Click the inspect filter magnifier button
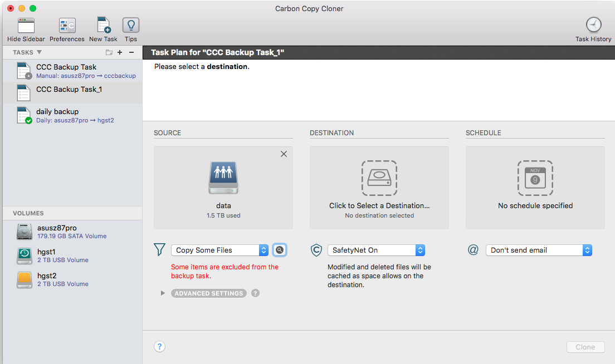 [280, 250]
